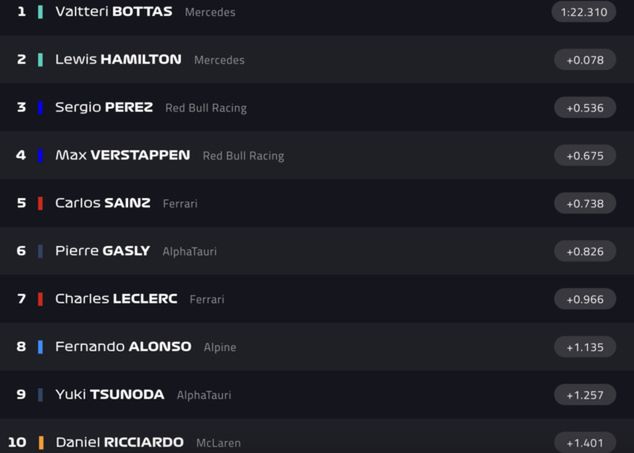This screenshot has width=634, height=453.
Task: Click position number 6 in standings
Action: 21,251
